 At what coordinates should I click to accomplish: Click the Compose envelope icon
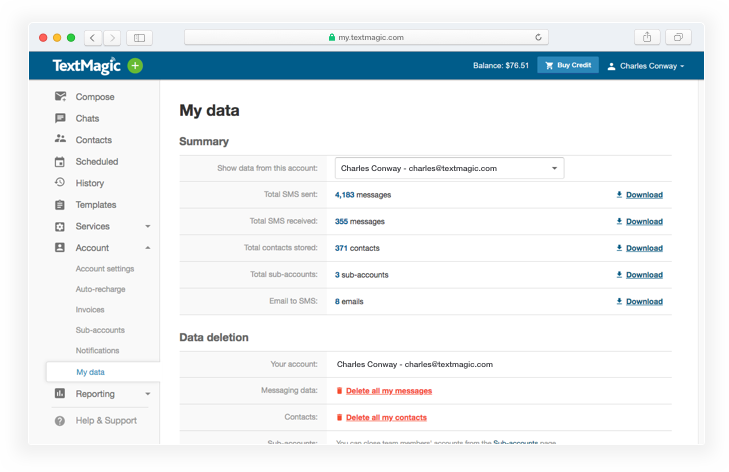point(60,97)
